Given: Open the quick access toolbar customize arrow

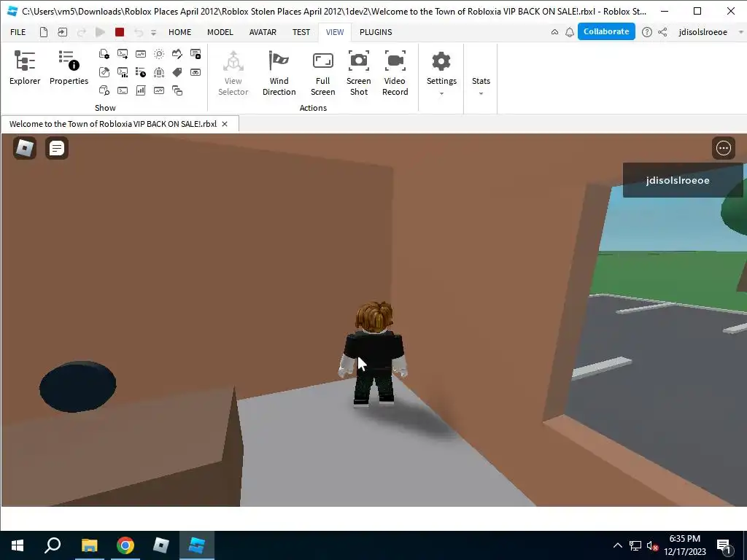Looking at the screenshot, I should (x=153, y=32).
